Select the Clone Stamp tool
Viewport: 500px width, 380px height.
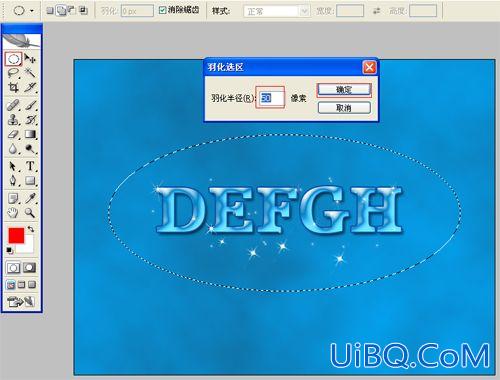(13, 120)
